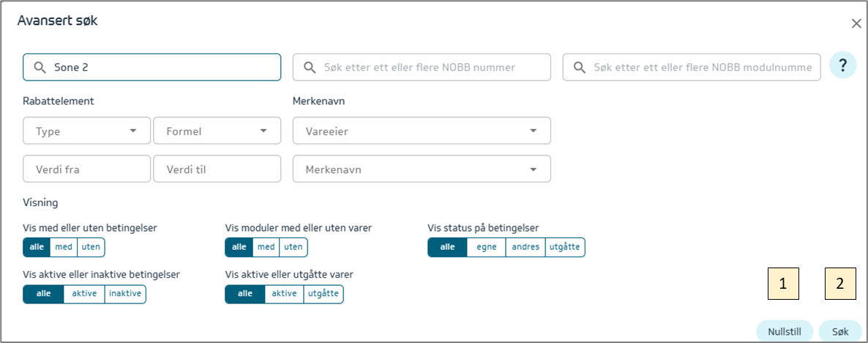This screenshot has width=868, height=343.
Task: Click the Søk button
Action: pyautogui.click(x=839, y=331)
